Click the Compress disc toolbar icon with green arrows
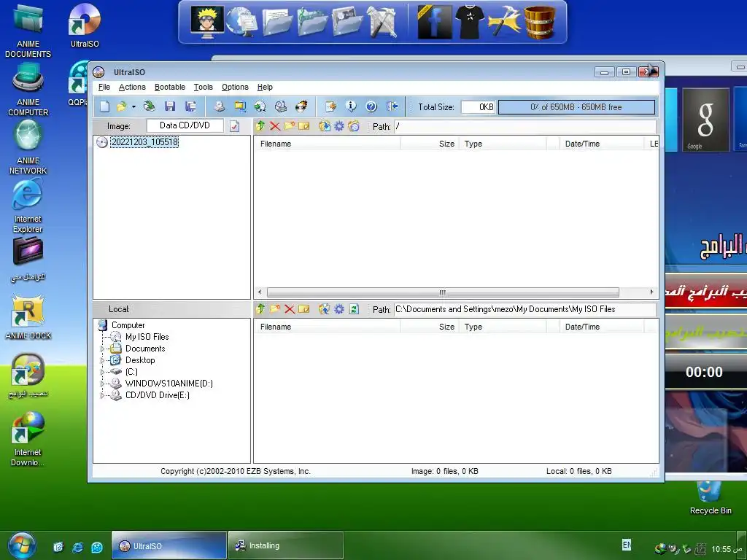The width and height of the screenshot is (747, 560). [x=260, y=106]
